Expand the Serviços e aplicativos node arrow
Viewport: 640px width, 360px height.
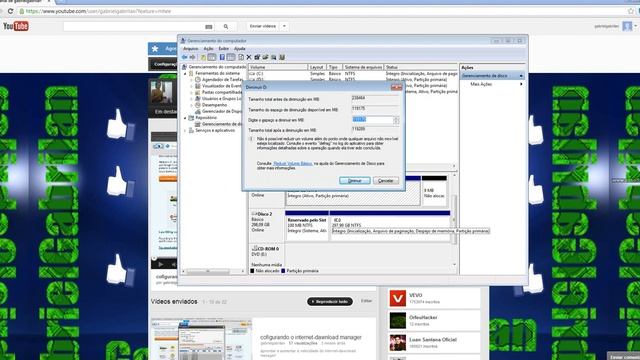(185, 131)
